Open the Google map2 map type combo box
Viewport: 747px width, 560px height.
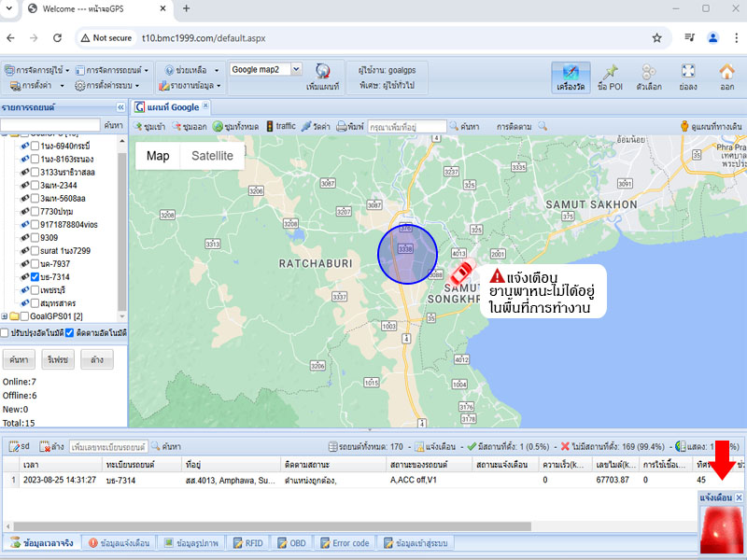[265, 69]
